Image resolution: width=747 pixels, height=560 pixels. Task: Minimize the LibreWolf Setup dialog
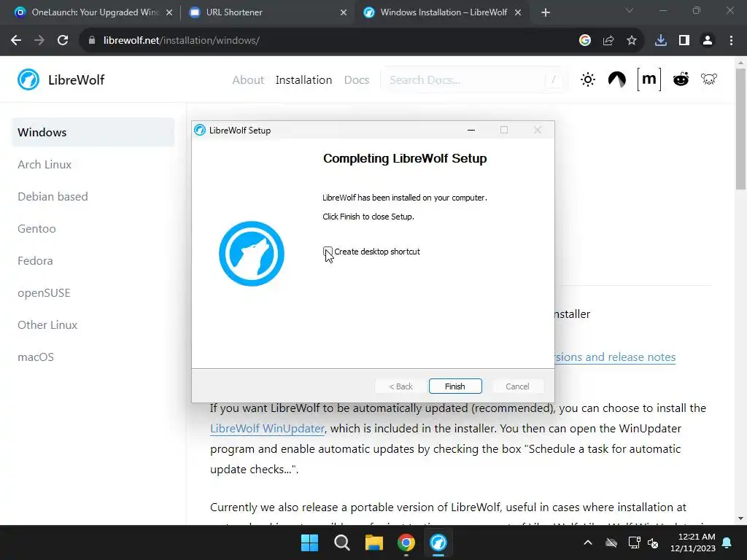click(471, 130)
